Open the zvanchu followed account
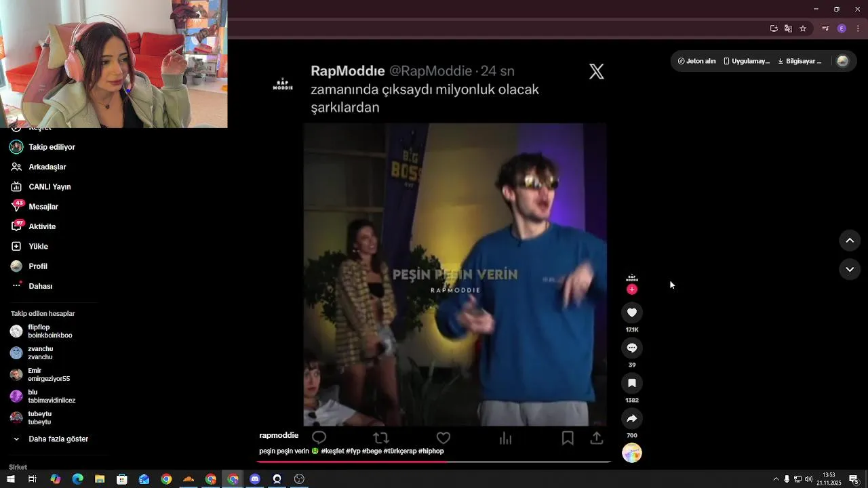Viewport: 868px width, 488px height. [x=32, y=353]
